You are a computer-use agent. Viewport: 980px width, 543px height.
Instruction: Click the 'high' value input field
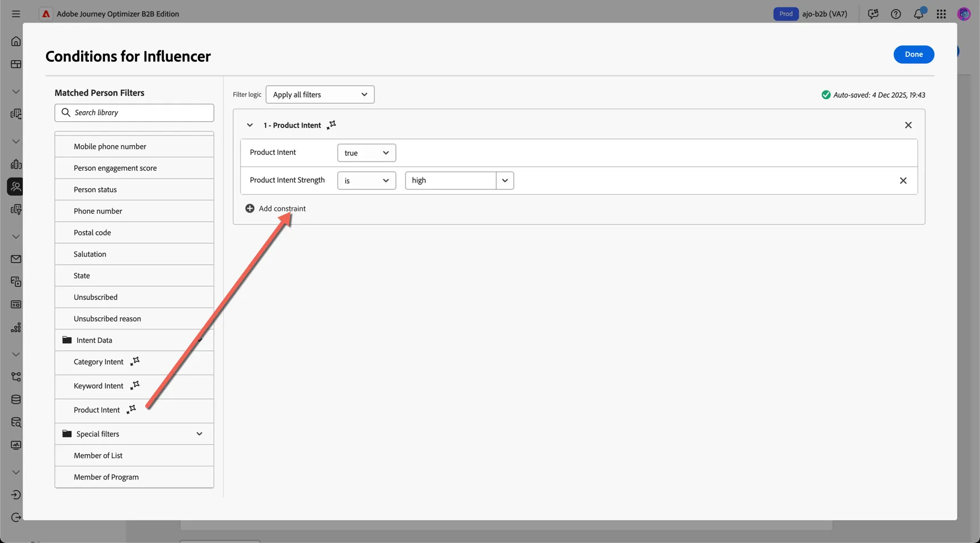pyautogui.click(x=451, y=181)
